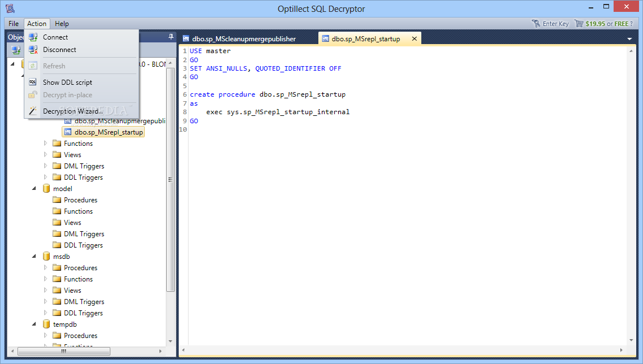
Task: Select the dbo.sp_MSrepl_startup tab
Action: (366, 39)
